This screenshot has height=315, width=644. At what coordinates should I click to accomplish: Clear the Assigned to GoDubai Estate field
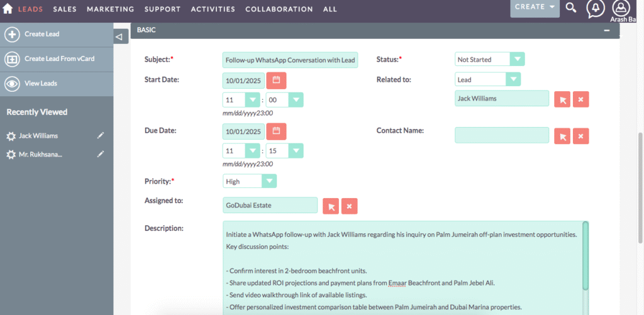(x=350, y=206)
